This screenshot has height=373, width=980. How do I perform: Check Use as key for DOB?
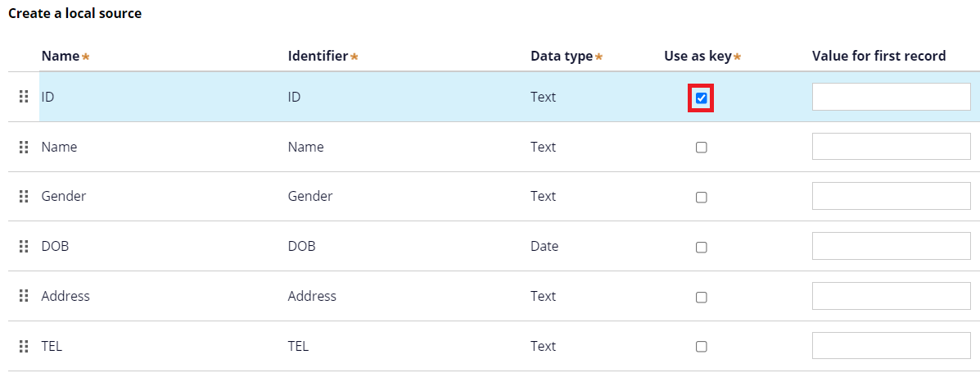pyautogui.click(x=702, y=248)
